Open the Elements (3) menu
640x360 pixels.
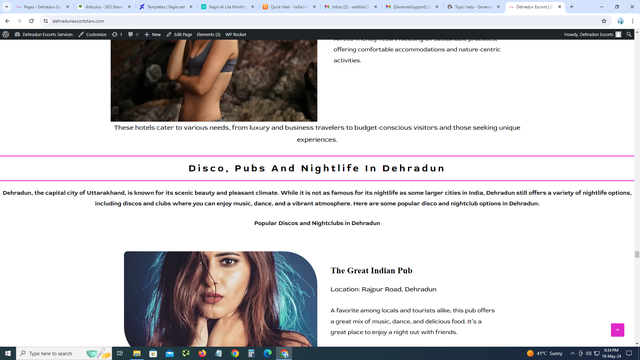tap(209, 34)
